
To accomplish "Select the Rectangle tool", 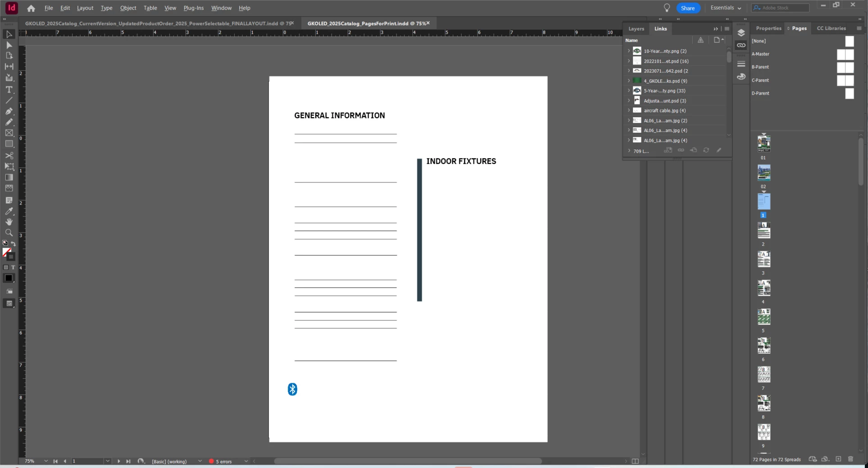I will pos(9,144).
